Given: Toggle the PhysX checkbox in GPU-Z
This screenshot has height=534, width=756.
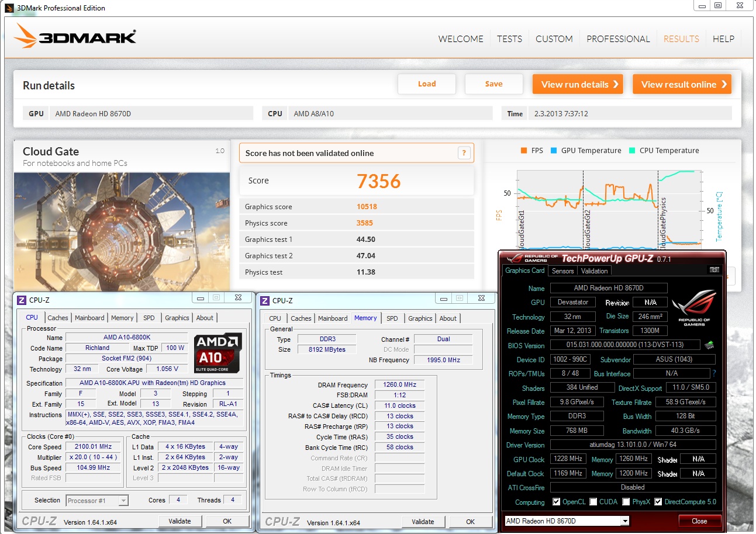Looking at the screenshot, I should [x=626, y=502].
